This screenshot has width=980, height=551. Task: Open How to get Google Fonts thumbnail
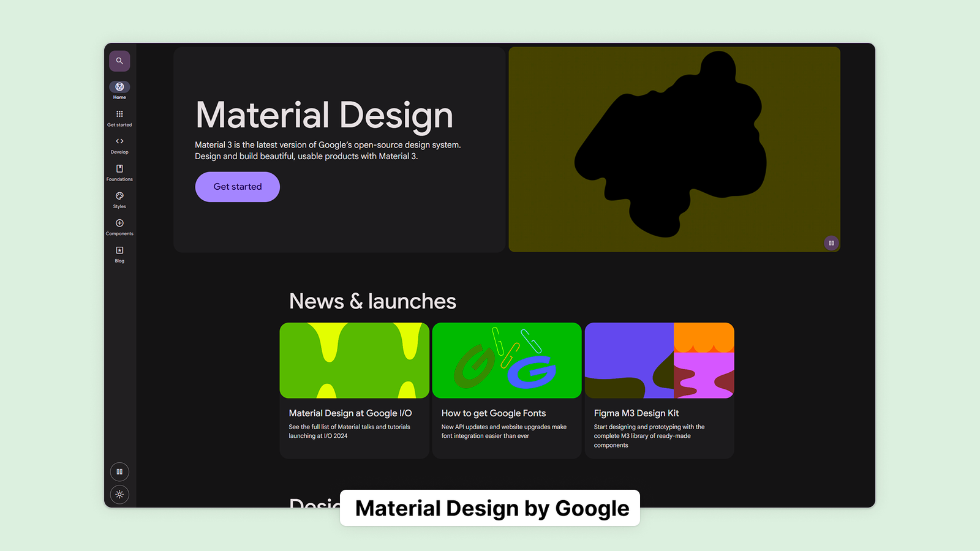[507, 361]
